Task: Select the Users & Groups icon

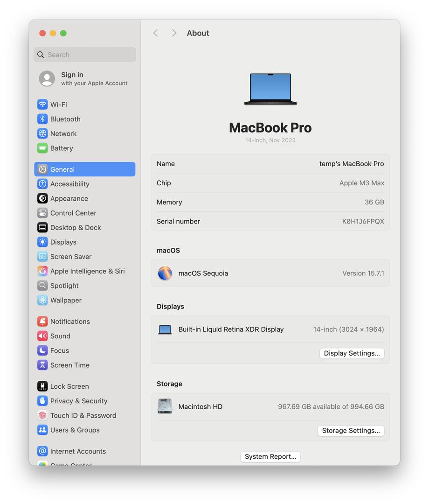Action: pyautogui.click(x=42, y=430)
